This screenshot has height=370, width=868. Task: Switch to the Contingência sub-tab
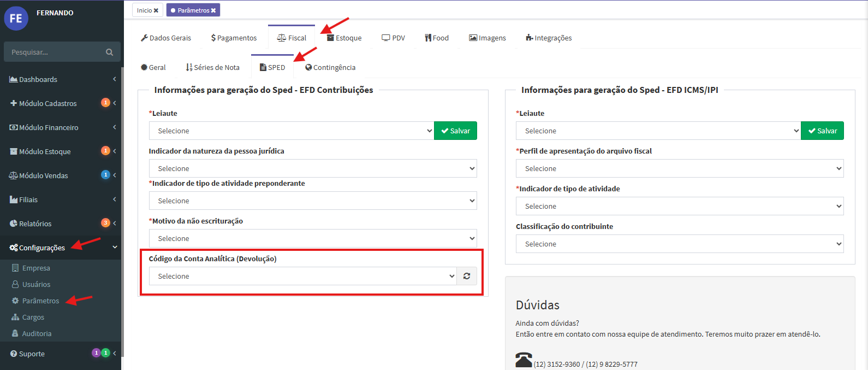point(331,67)
